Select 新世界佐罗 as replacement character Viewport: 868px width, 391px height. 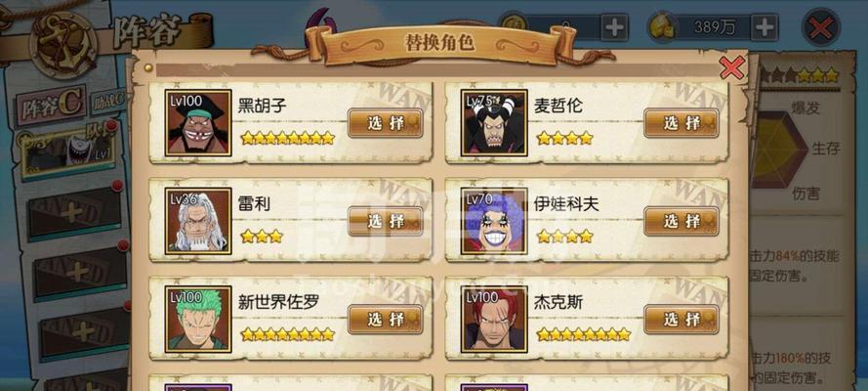[386, 319]
